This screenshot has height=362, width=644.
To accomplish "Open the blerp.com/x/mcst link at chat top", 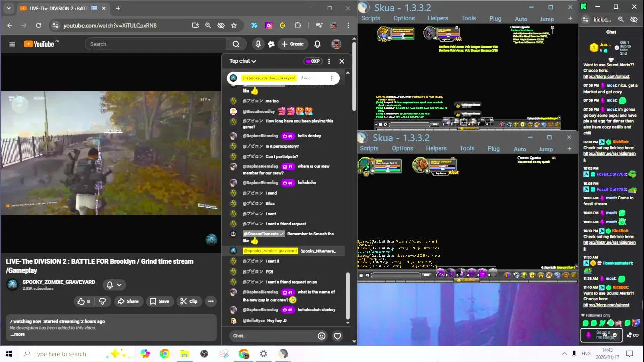I will point(606,77).
